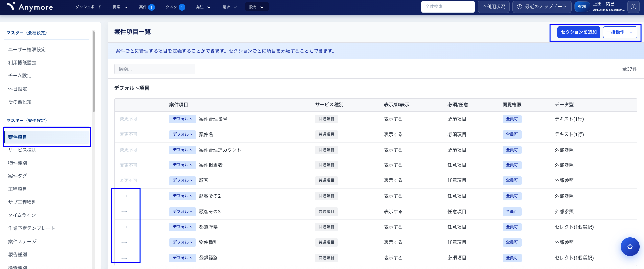644x269 pixels.
Task: Select その他設定 in sidebar
Action: (20, 102)
